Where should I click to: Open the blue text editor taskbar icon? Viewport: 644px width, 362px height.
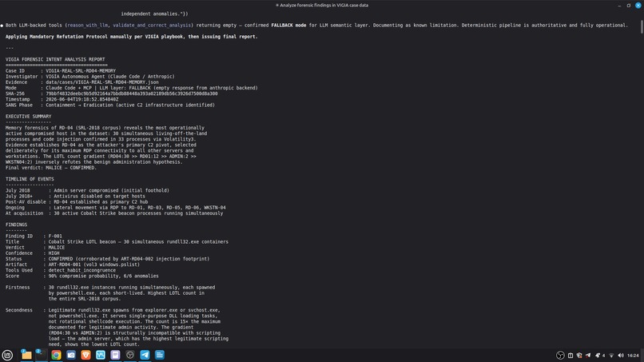pos(159,355)
